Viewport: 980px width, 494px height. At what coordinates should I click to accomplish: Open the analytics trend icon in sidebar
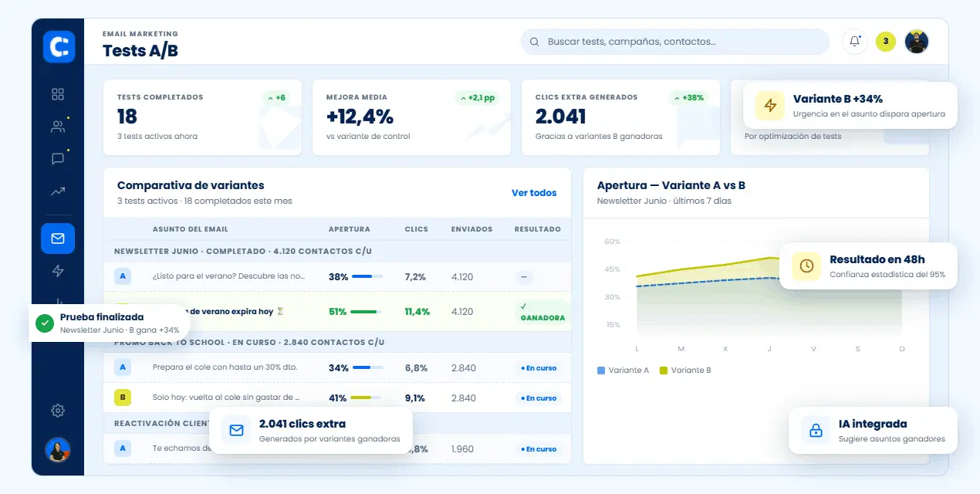click(58, 191)
